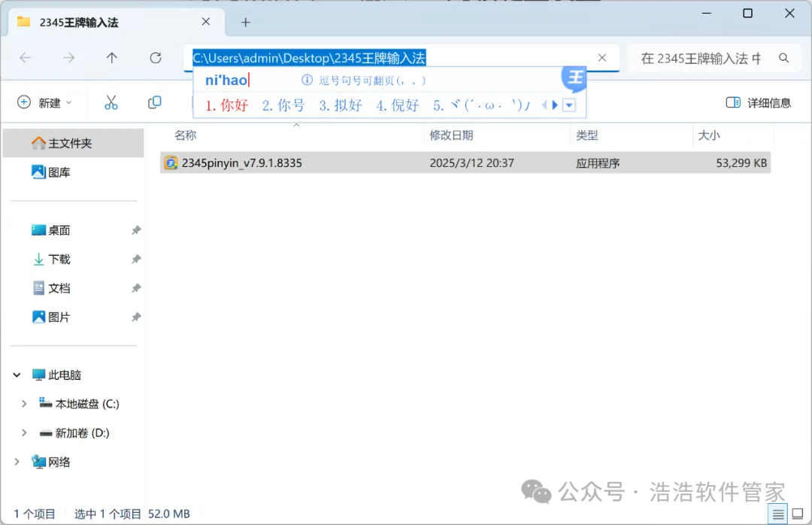Close the 2345王牌输入法 tab

pos(205,22)
